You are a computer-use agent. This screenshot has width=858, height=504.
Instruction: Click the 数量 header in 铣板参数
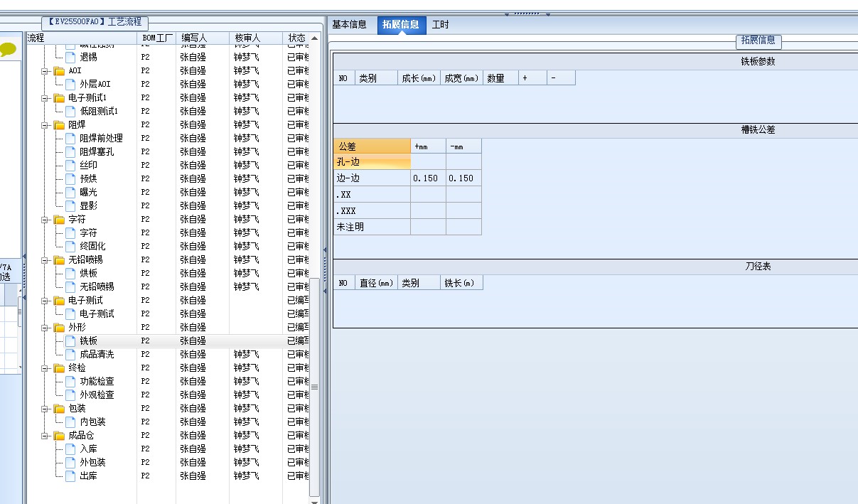[x=501, y=78]
